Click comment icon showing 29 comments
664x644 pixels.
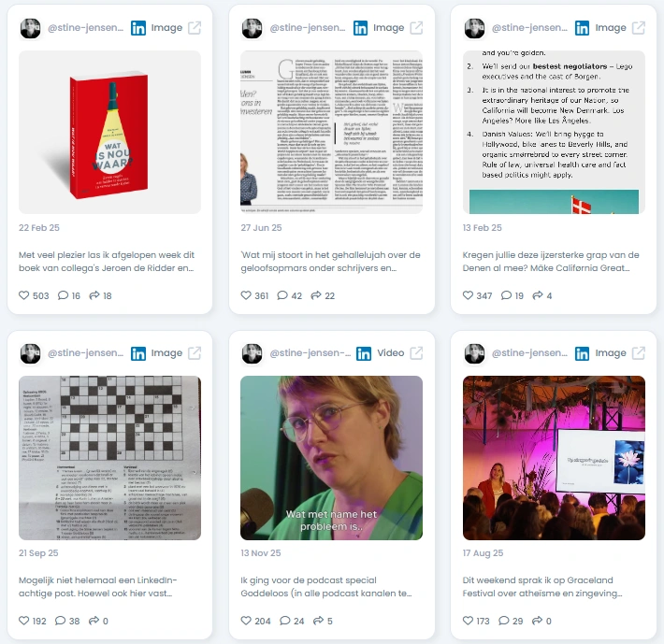coord(504,621)
